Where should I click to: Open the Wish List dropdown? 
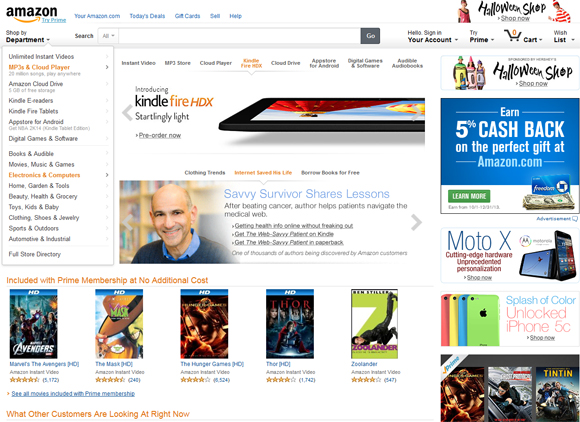coord(564,36)
